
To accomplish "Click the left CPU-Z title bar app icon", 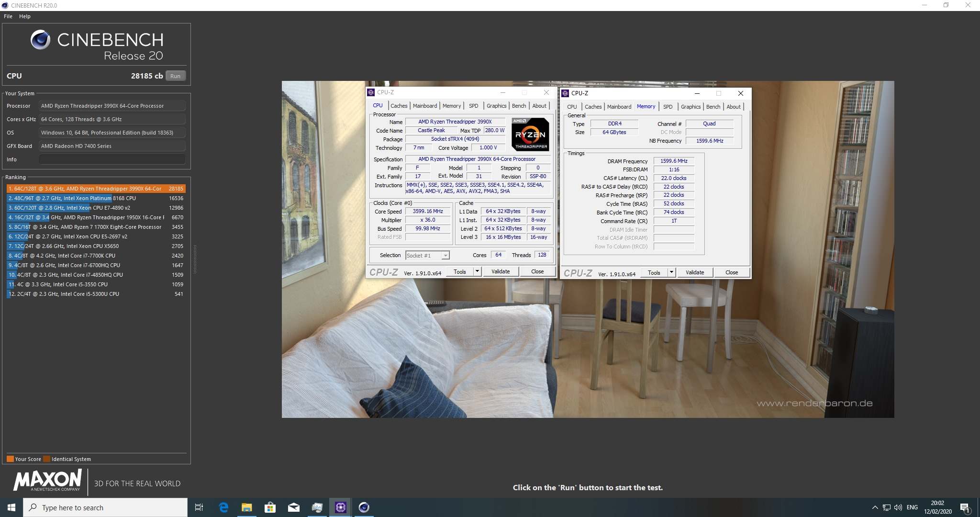I will click(371, 92).
